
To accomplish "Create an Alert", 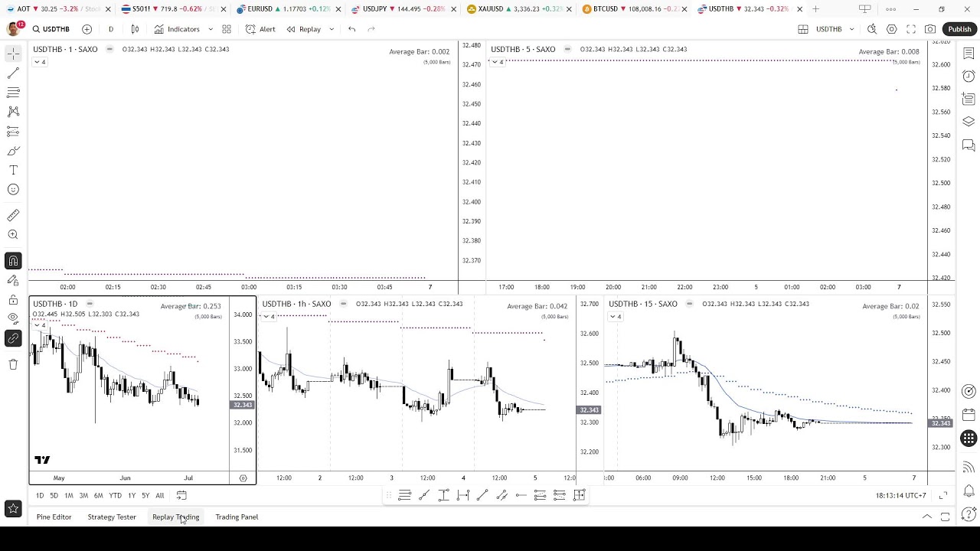I will pos(260,29).
